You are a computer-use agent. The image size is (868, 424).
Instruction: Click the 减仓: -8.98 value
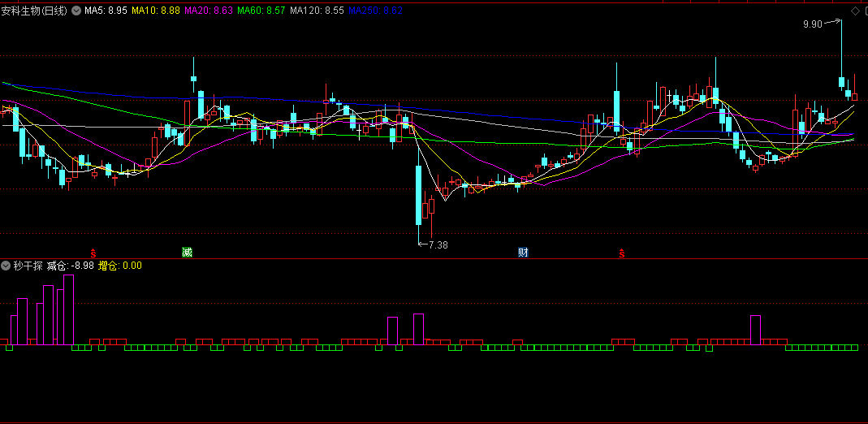tap(71, 266)
